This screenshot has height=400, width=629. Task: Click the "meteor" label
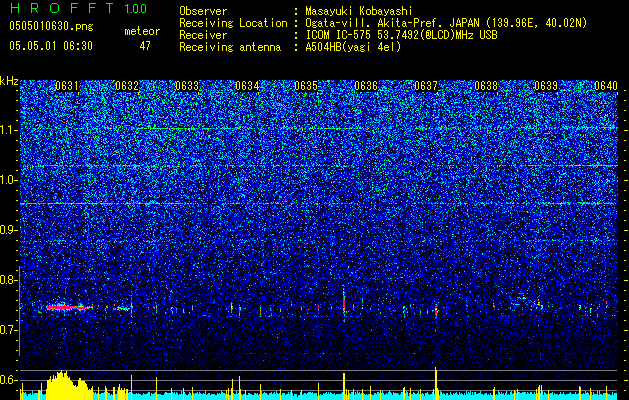[x=142, y=31]
